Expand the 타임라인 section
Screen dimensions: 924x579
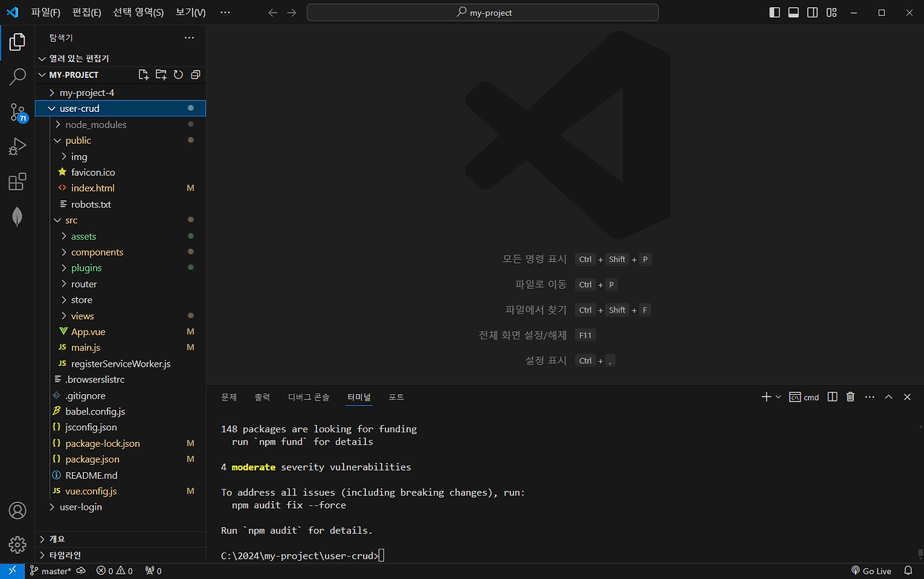click(121, 555)
